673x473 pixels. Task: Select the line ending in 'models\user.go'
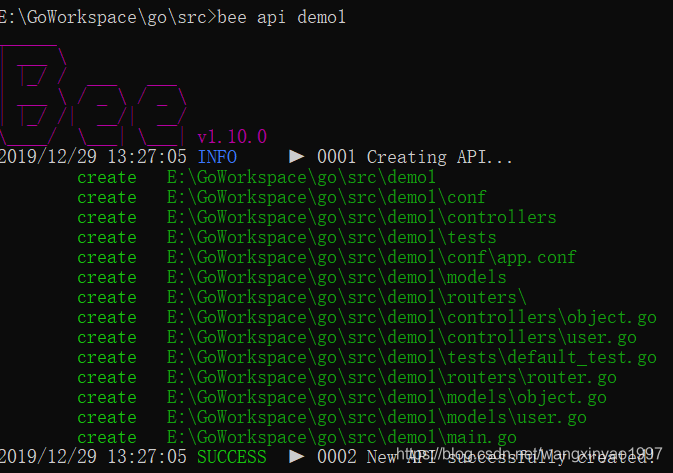click(x=376, y=417)
